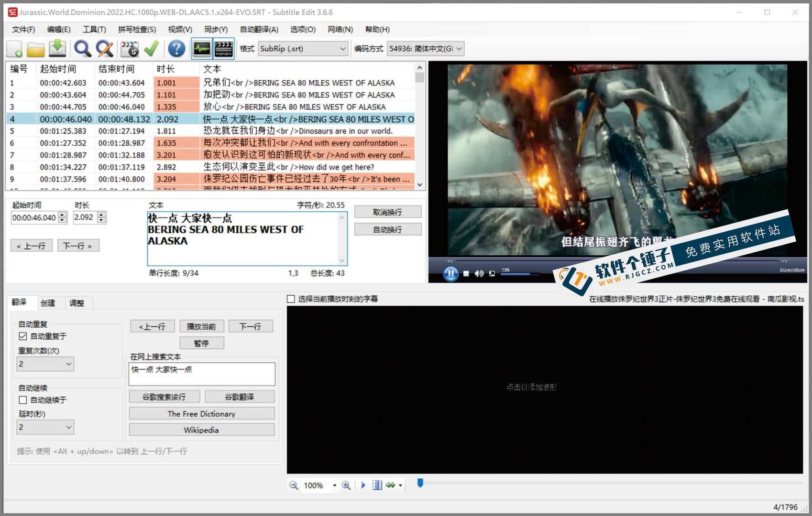Viewport: 812px width, 516px height.
Task: Open the 格式 SubRip format dropdown
Action: [x=303, y=49]
